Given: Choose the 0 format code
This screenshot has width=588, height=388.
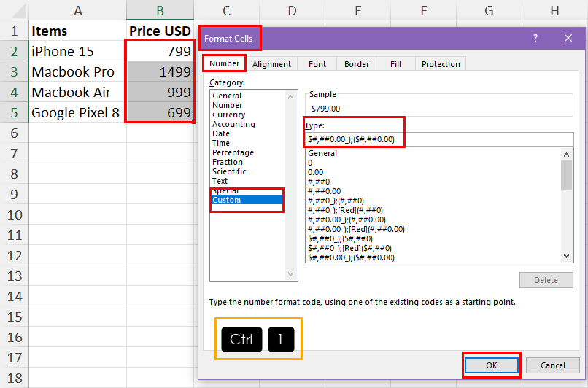Looking at the screenshot, I should tap(310, 163).
